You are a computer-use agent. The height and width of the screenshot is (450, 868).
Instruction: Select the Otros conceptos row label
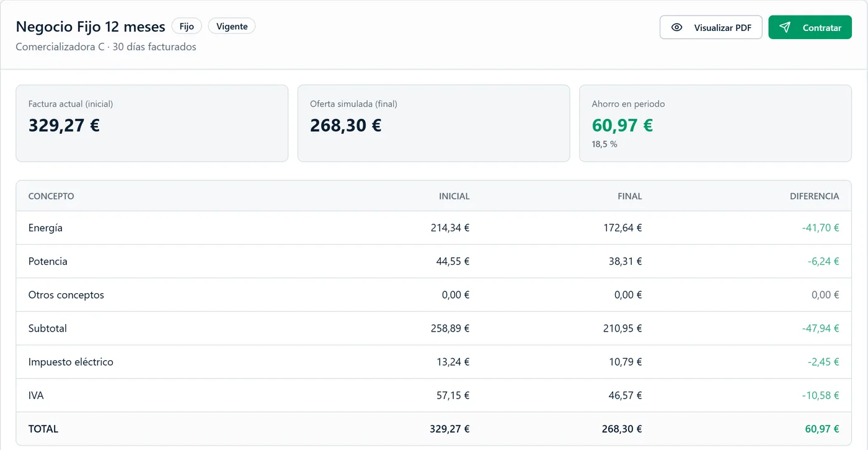click(66, 295)
